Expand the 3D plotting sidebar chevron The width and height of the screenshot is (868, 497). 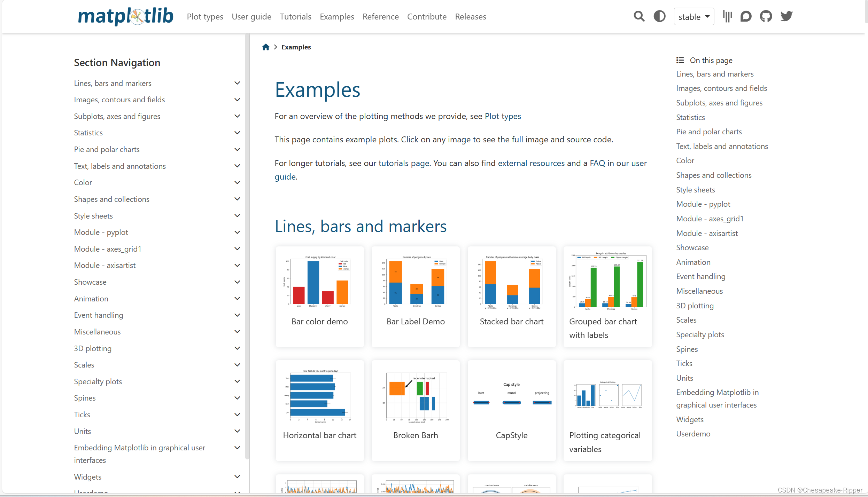(x=237, y=348)
